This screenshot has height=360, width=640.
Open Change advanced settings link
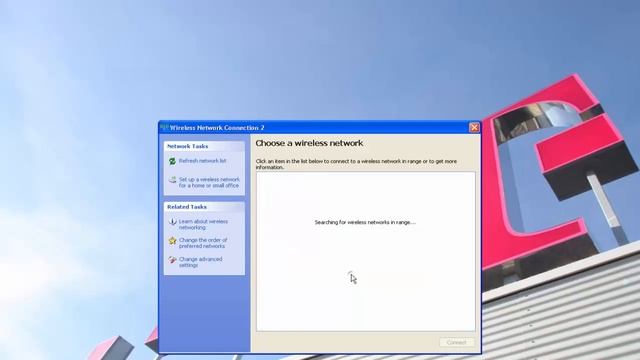pyautogui.click(x=200, y=262)
